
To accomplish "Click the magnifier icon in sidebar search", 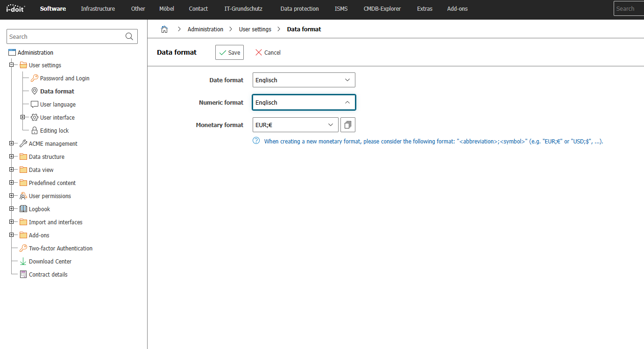I will (x=129, y=36).
